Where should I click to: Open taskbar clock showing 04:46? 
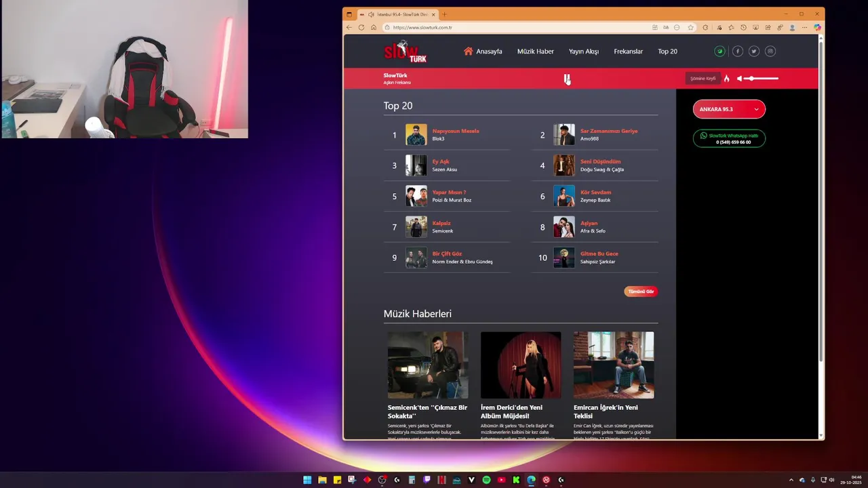pyautogui.click(x=851, y=480)
